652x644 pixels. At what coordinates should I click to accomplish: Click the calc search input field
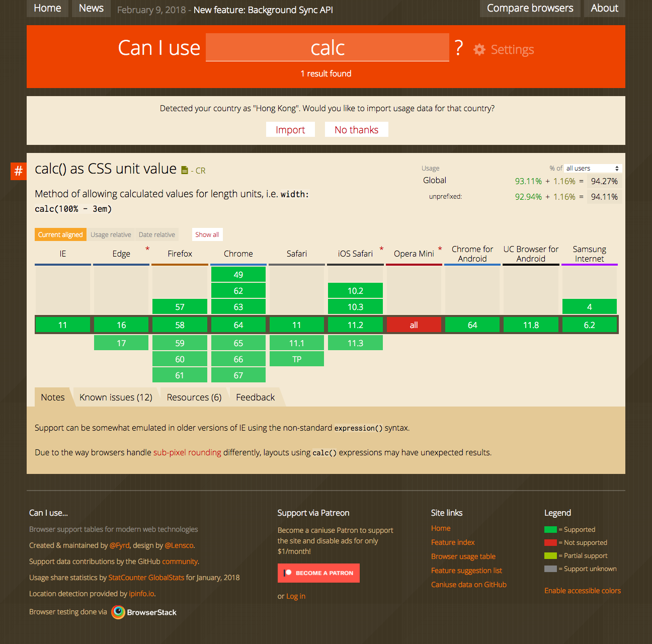click(328, 47)
